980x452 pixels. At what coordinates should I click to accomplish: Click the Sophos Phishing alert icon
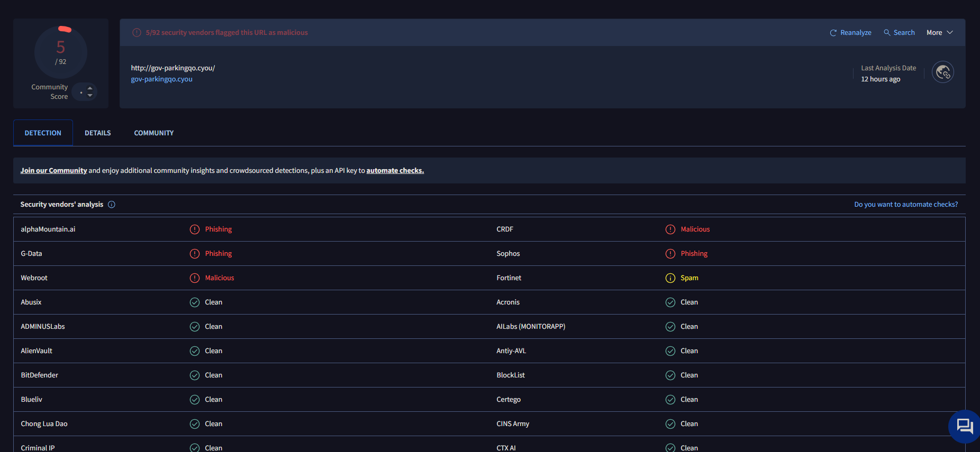click(670, 254)
